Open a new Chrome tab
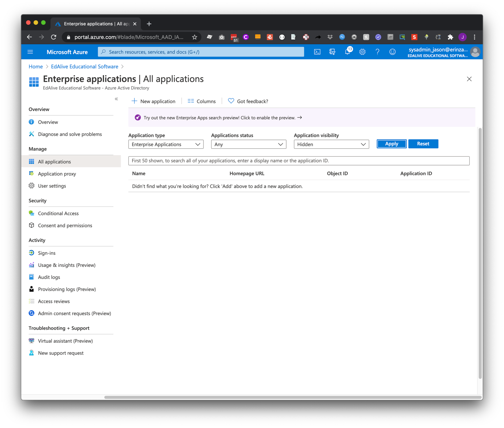The image size is (504, 428). pyautogui.click(x=149, y=24)
